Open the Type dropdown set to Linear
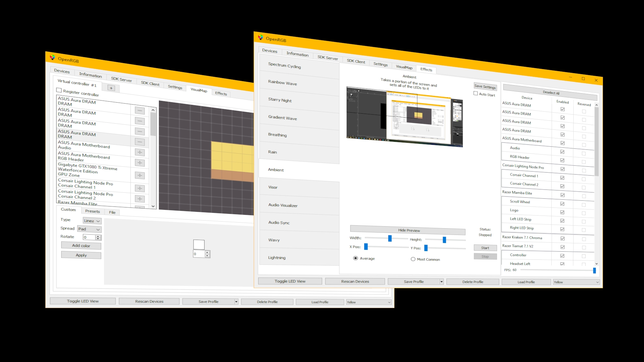 [91, 221]
